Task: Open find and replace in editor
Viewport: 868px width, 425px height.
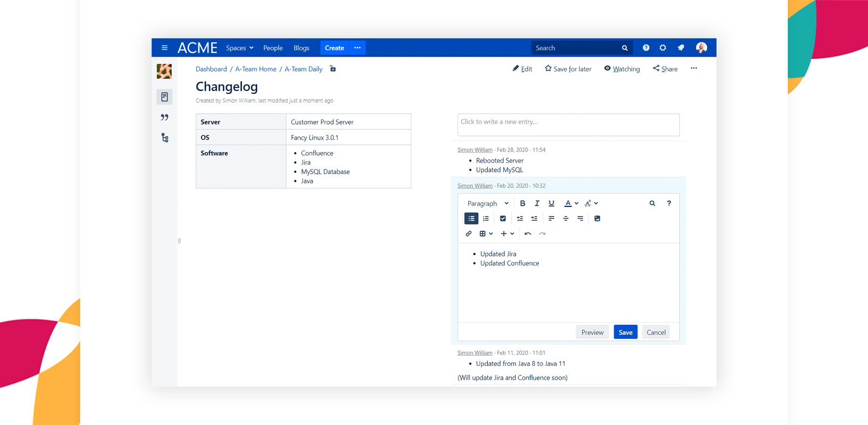Action: (652, 204)
